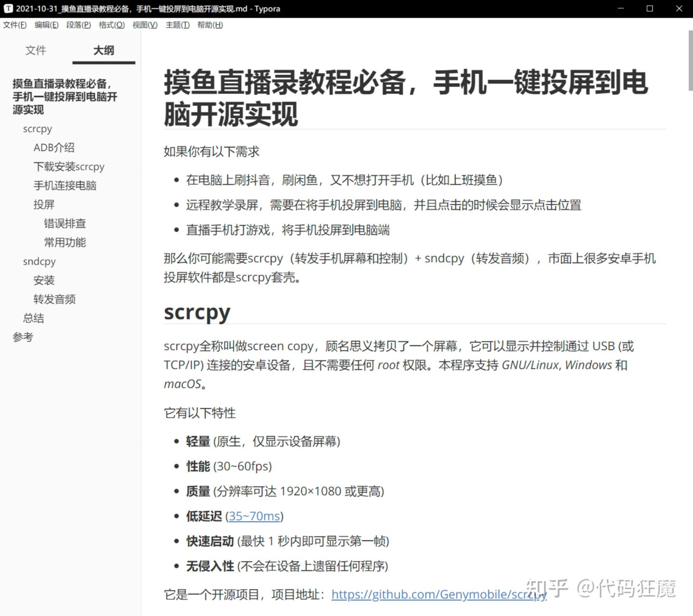This screenshot has height=616, width=693.
Task: Select 安装 in the outline
Action: [44, 280]
